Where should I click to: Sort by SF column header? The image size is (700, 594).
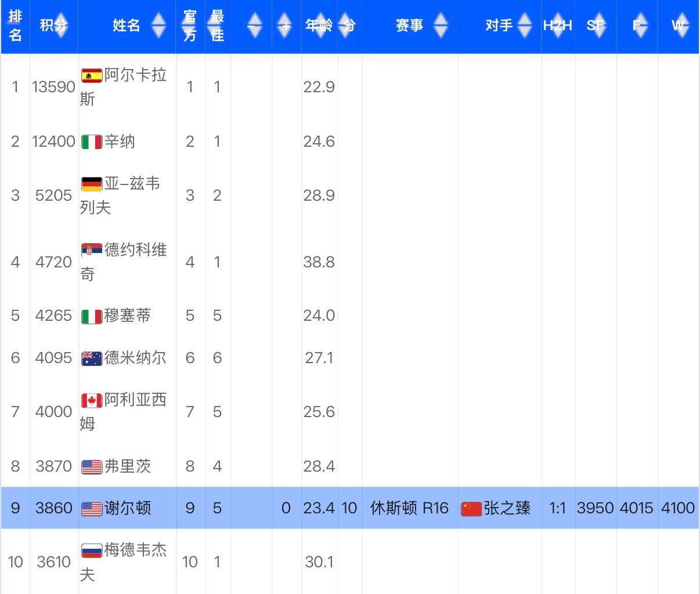tap(596, 26)
